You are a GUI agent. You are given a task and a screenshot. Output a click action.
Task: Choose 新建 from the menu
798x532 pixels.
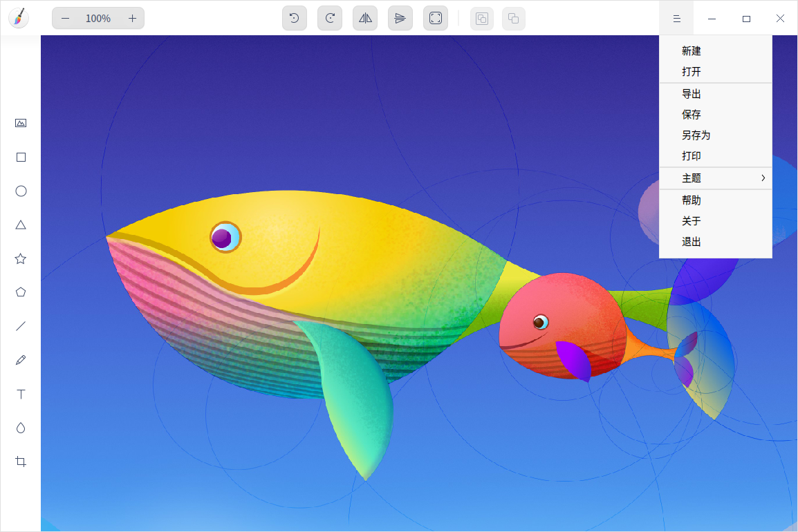click(x=716, y=51)
